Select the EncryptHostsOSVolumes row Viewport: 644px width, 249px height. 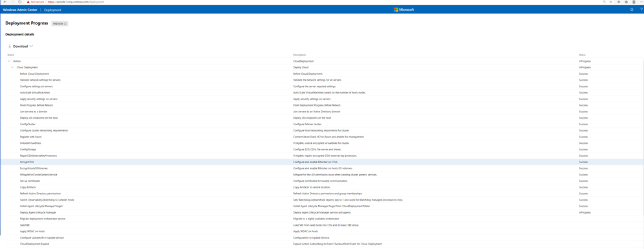coord(322,168)
